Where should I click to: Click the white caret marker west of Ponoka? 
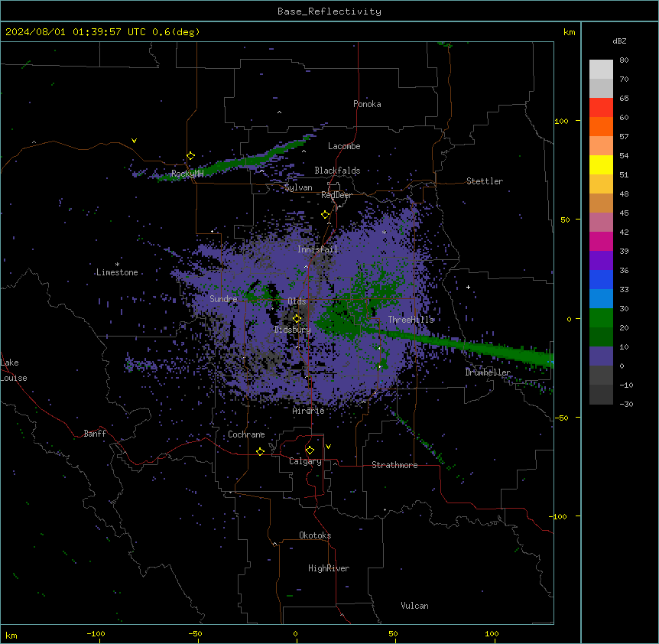pos(279,112)
